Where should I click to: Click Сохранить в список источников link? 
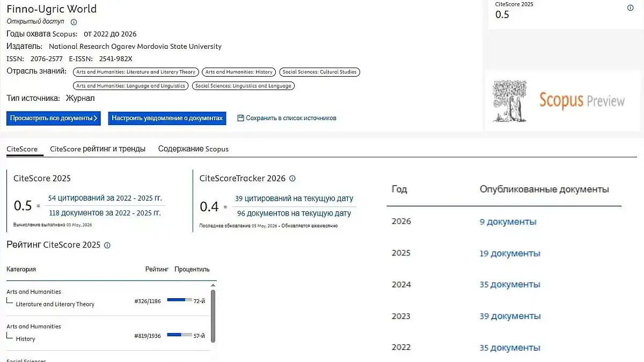(x=291, y=118)
